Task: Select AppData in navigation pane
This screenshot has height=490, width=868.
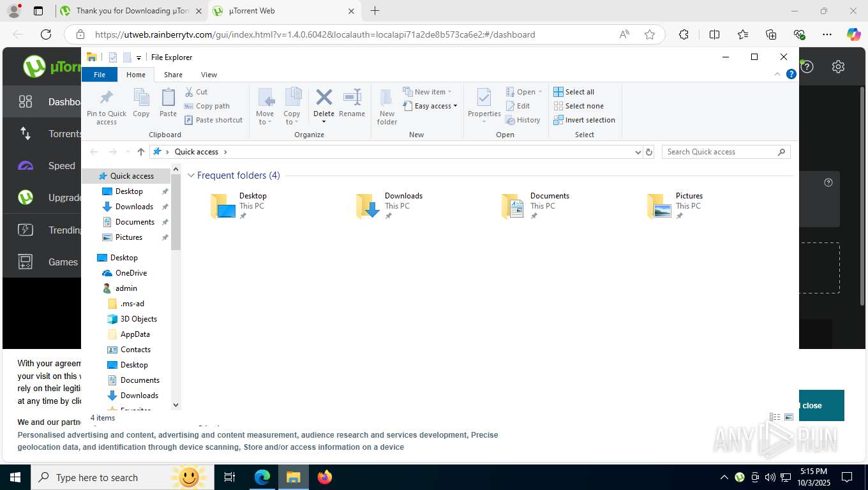Action: (x=129, y=334)
